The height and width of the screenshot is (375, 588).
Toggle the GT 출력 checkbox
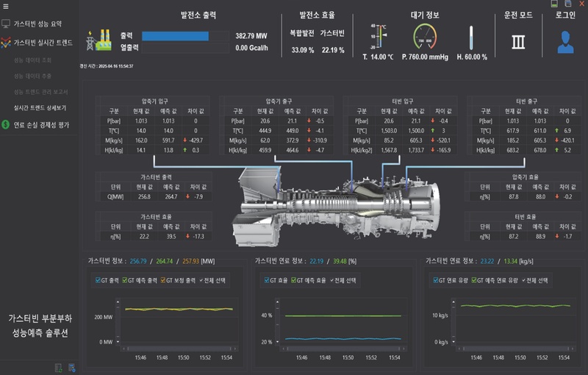(98, 280)
